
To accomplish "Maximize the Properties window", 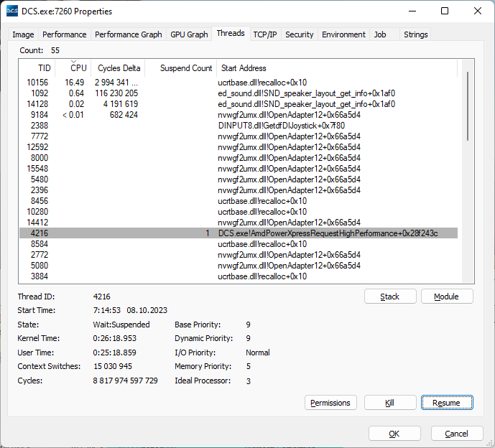I will pos(445,11).
